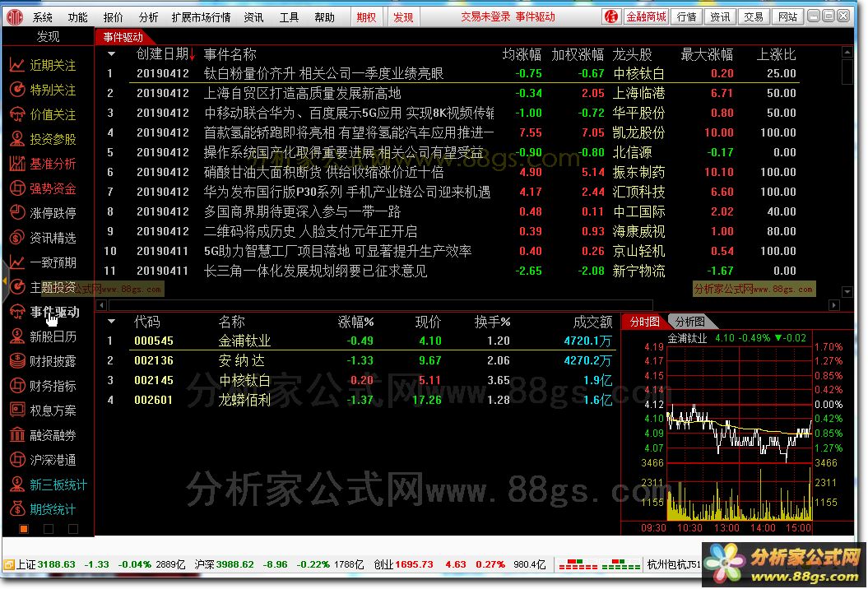This screenshot has width=868, height=589.
Task: Sort stocks by 涨幅% column header
Action: click(356, 322)
